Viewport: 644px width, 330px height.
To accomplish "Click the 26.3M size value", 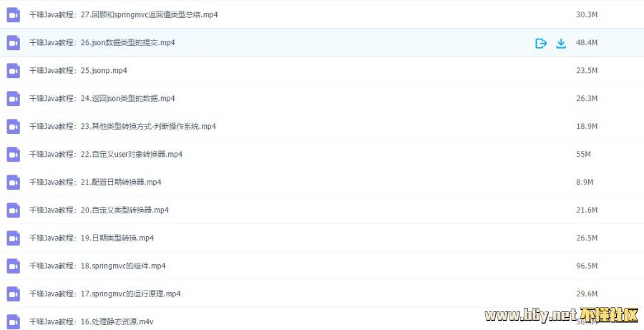I will click(x=587, y=99).
